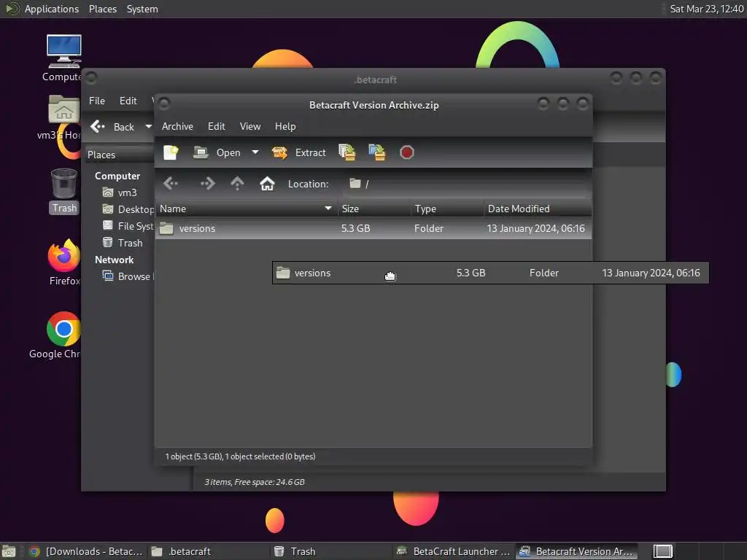Image resolution: width=747 pixels, height=560 pixels.
Task: Click the clock showing Sat Mar 23
Action: [706, 9]
